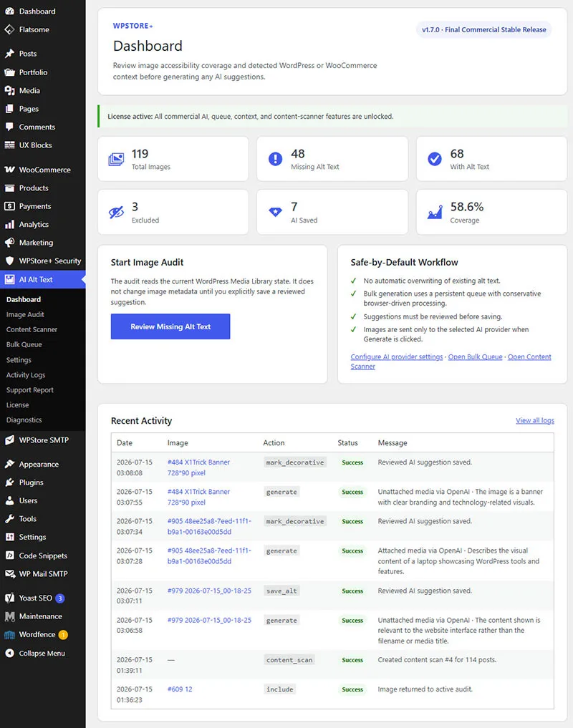573x728 pixels.
Task: Click the Comments speech bubble icon
Action: pos(9,127)
